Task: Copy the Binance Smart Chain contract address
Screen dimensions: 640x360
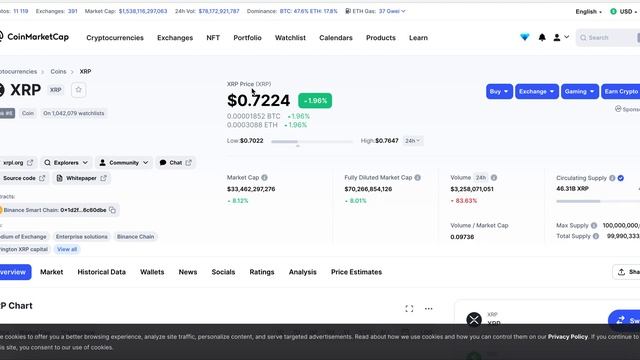Action: coord(113,210)
